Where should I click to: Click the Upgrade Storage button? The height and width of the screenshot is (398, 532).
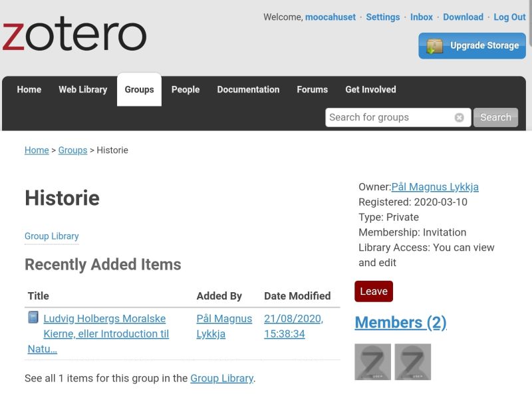(472, 46)
